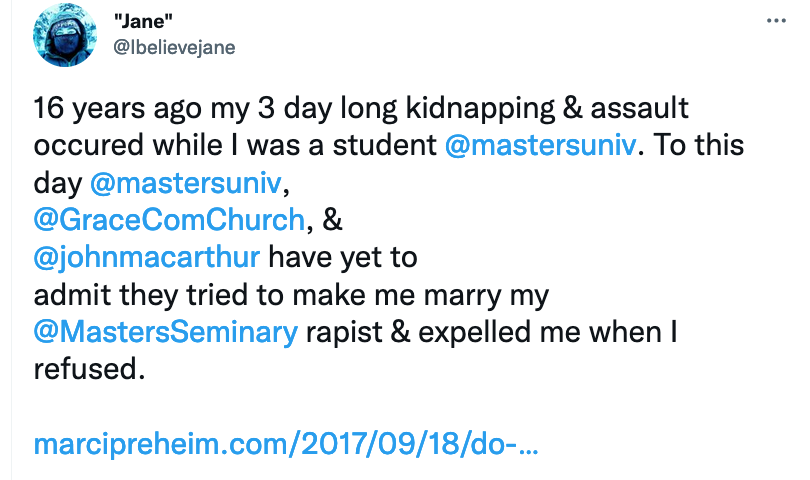This screenshot has width=810, height=480.
Task: Visit the @Ibelievejane handle link
Action: coord(175,47)
